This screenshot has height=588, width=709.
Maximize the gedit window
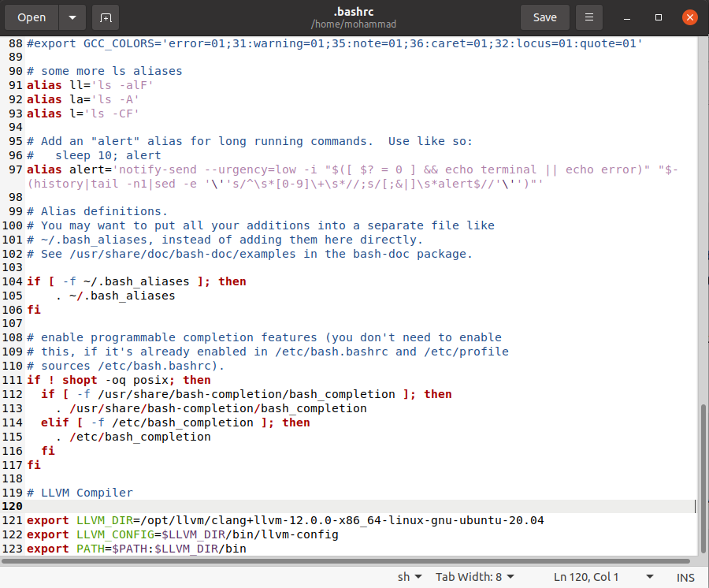pyautogui.click(x=659, y=17)
